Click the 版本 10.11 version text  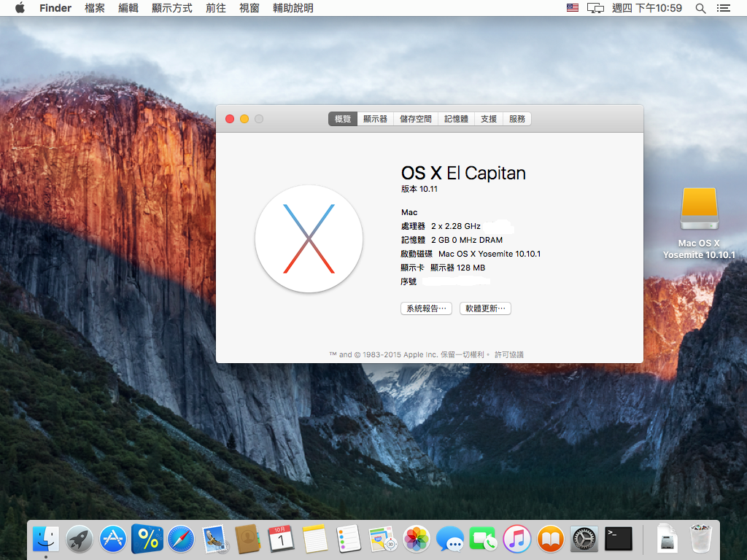coord(419,189)
